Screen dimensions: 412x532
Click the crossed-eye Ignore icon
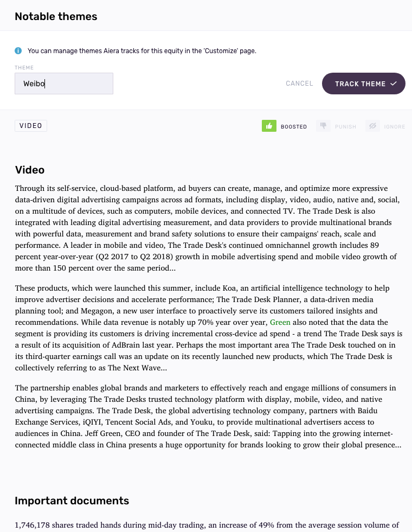(372, 126)
